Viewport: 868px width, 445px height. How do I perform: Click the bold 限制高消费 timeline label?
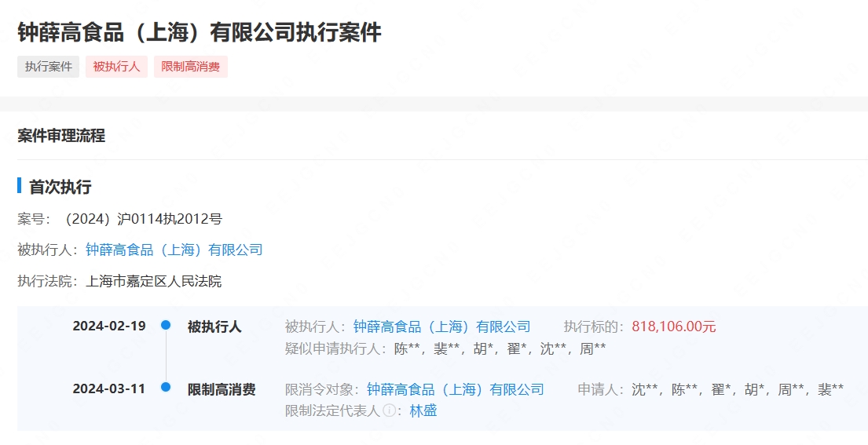tap(222, 390)
